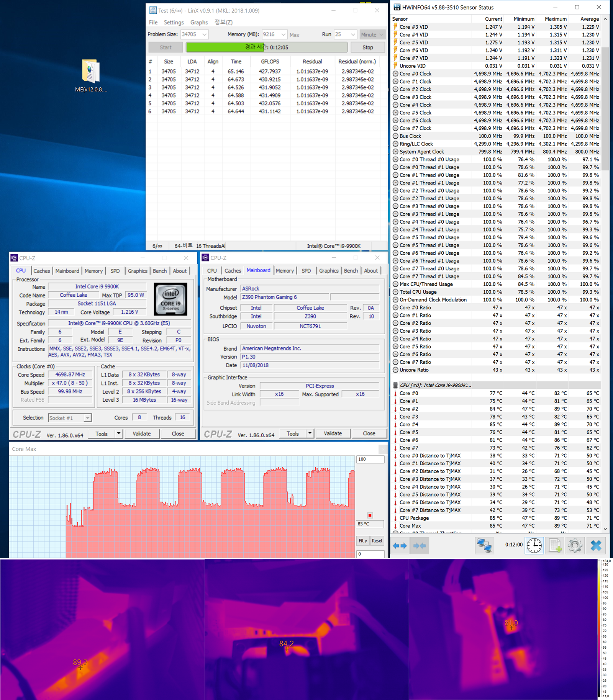Screen dimensions: 613x700
Task: Open the File menu in LinX
Action: [153, 22]
